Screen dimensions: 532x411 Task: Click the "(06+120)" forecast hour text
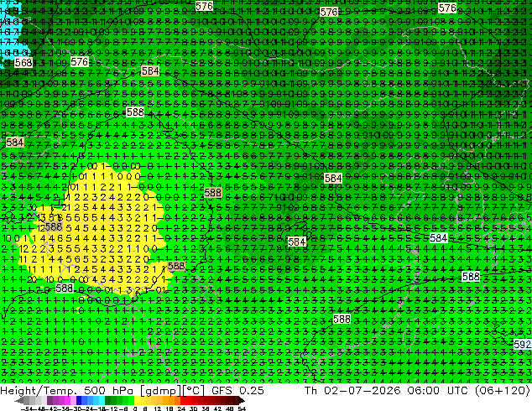tap(502, 391)
